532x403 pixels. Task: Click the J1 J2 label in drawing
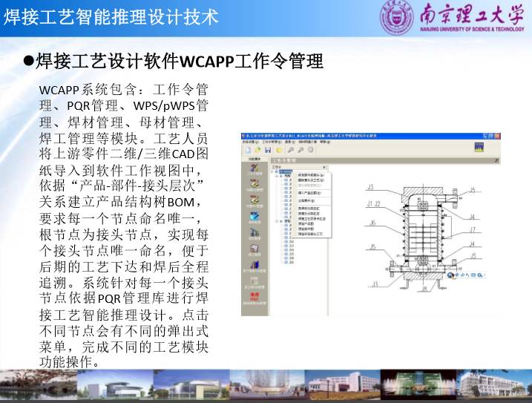tap(373, 203)
